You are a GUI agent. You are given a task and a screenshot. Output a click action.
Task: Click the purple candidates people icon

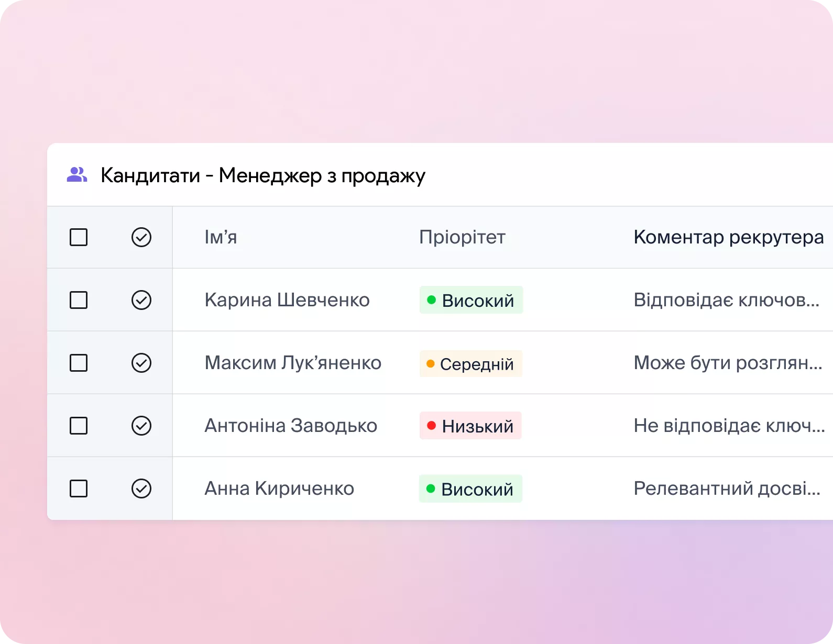[77, 174]
